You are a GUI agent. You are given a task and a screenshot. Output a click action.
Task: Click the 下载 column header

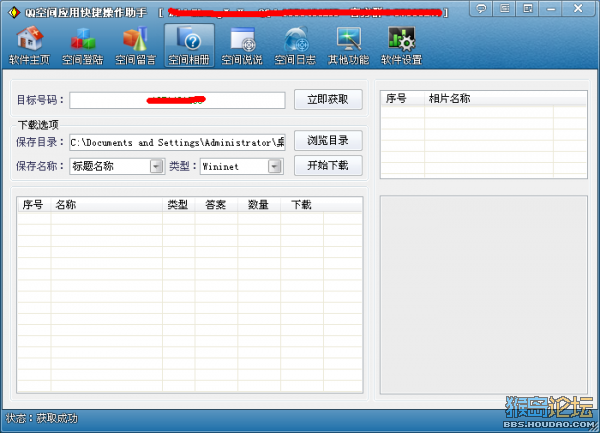(302, 205)
